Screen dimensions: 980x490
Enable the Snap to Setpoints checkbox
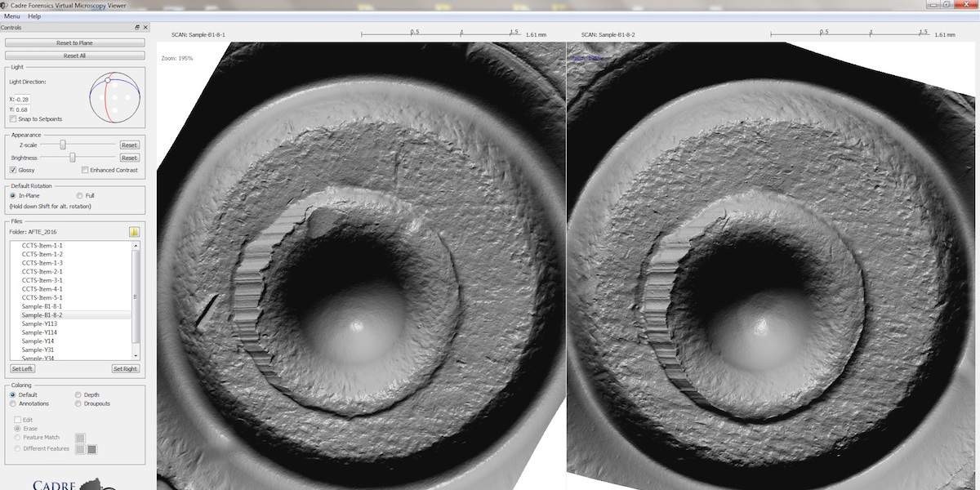pyautogui.click(x=12, y=119)
